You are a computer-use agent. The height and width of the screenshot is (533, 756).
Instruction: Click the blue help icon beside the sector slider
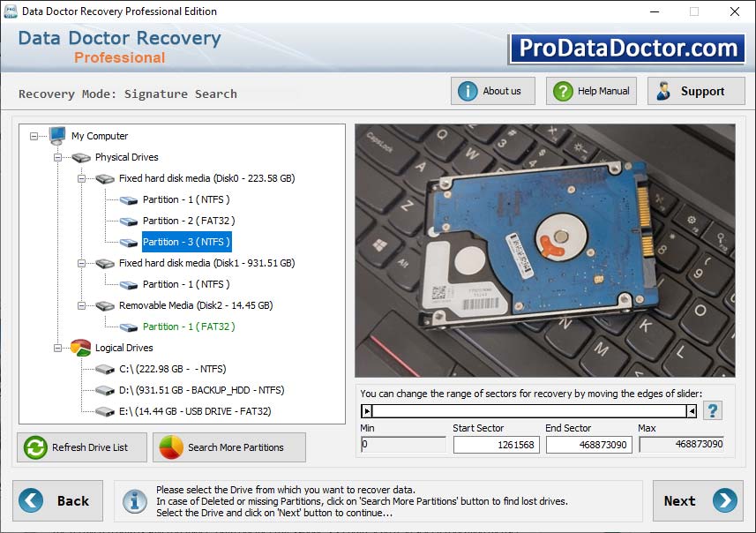[x=713, y=409]
